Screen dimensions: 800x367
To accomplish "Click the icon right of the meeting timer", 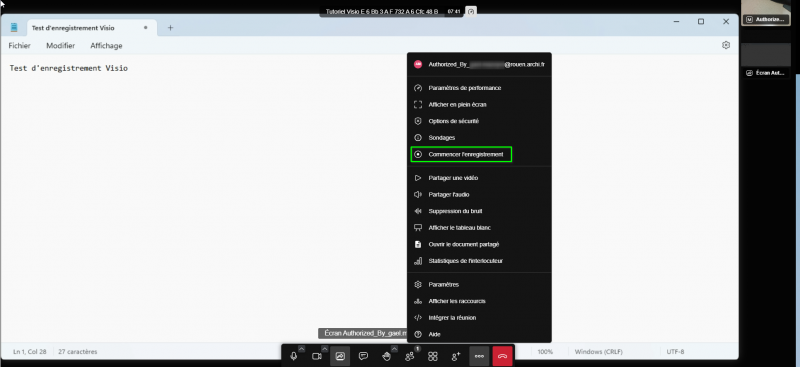I will pyautogui.click(x=471, y=11).
